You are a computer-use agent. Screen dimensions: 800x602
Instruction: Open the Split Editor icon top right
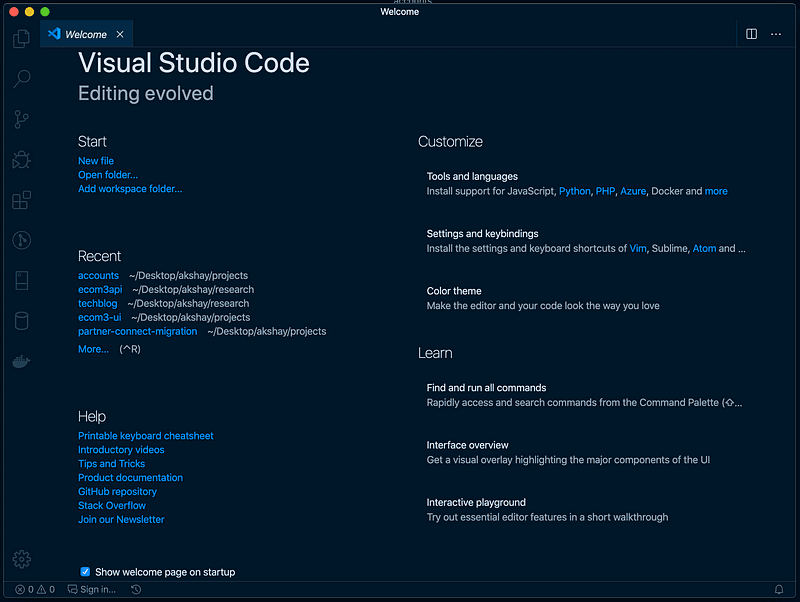tap(751, 33)
